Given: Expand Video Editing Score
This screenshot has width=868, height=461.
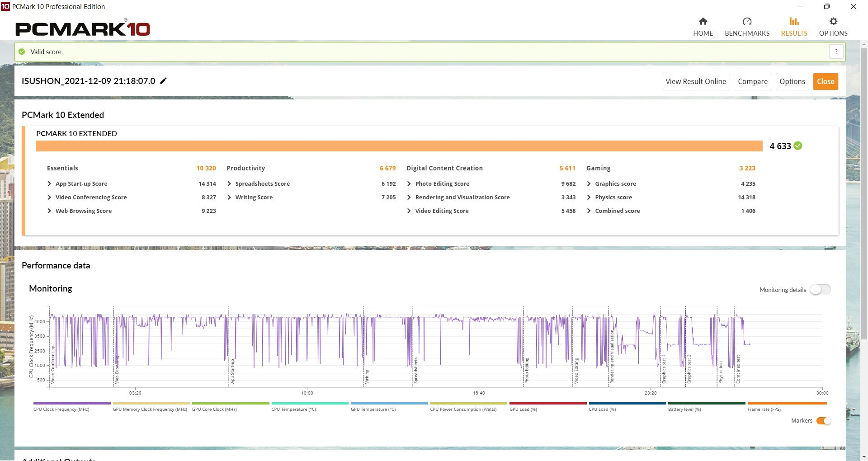Looking at the screenshot, I should (x=409, y=211).
